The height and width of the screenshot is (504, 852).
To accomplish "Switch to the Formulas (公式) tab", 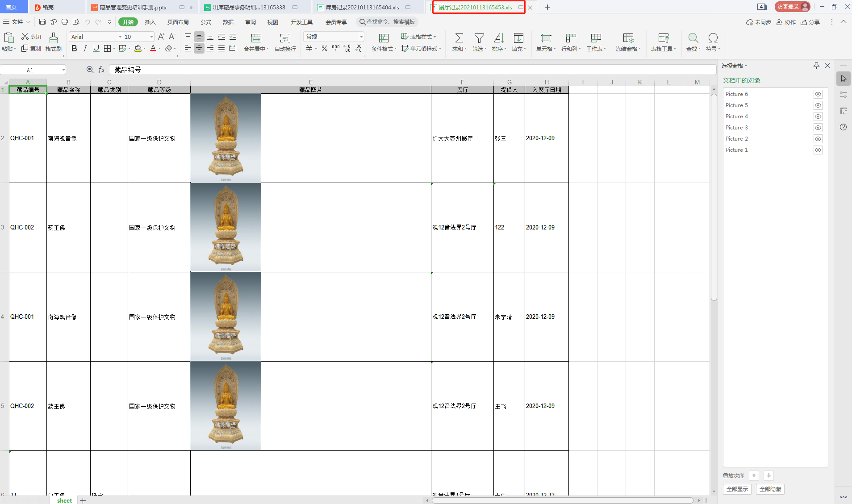I will pyautogui.click(x=206, y=22).
